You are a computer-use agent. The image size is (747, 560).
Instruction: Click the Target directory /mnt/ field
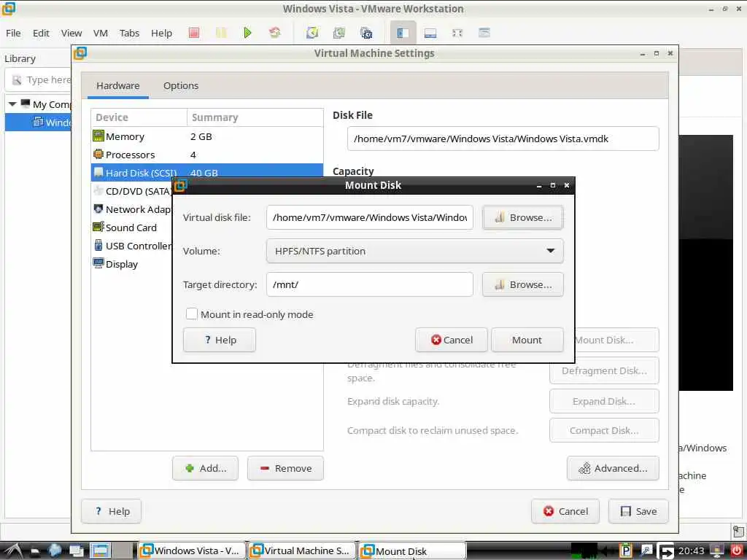click(x=370, y=285)
